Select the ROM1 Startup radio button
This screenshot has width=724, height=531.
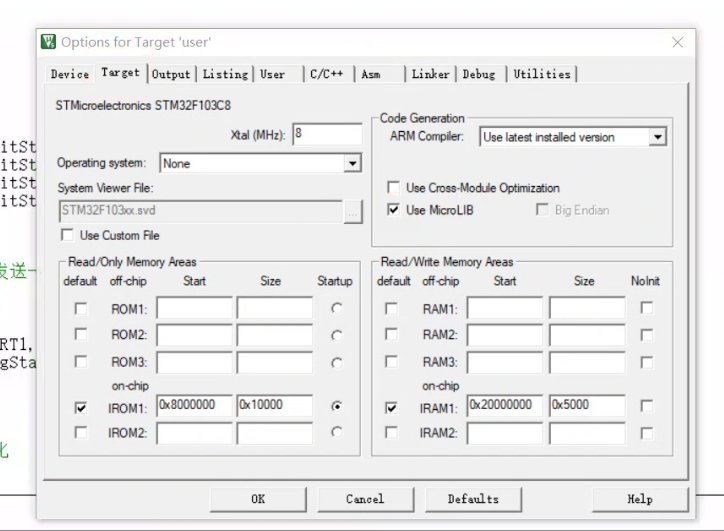[337, 308]
